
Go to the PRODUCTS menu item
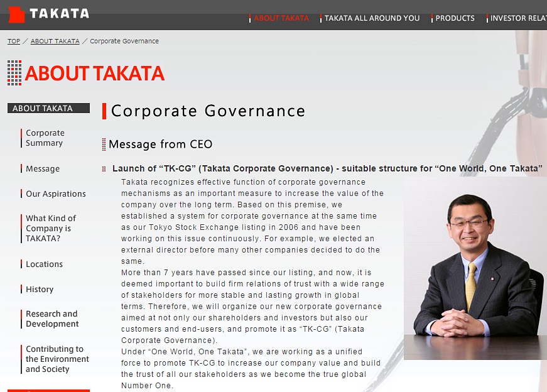(x=455, y=18)
